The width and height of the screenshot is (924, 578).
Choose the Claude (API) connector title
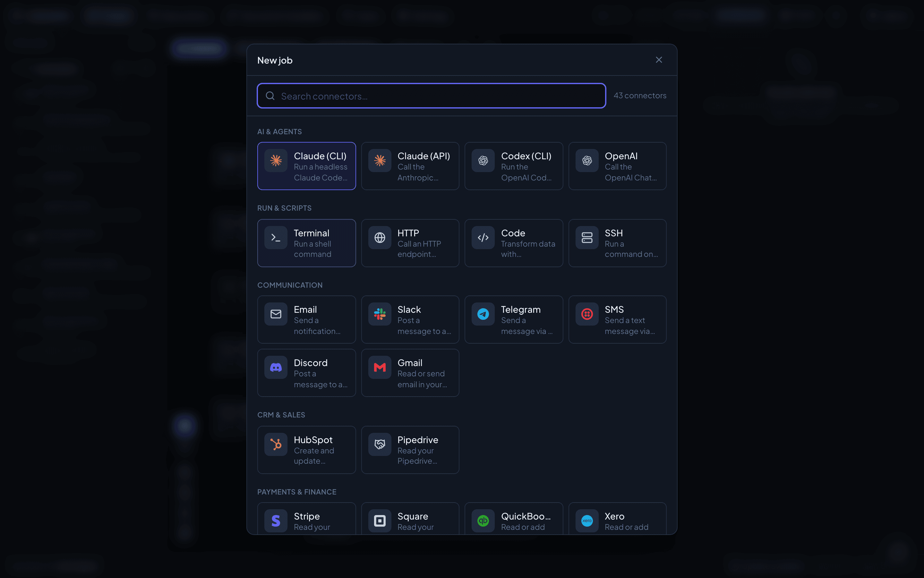424,156
